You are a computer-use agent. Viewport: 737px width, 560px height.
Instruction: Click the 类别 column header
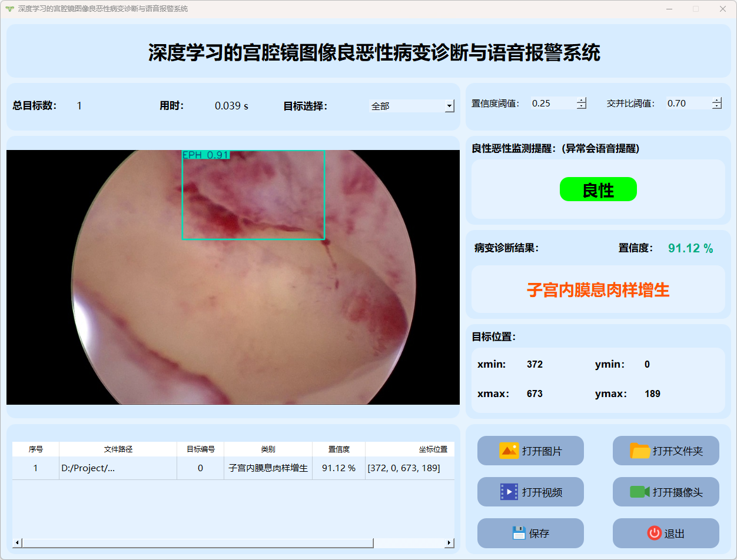[x=268, y=449]
